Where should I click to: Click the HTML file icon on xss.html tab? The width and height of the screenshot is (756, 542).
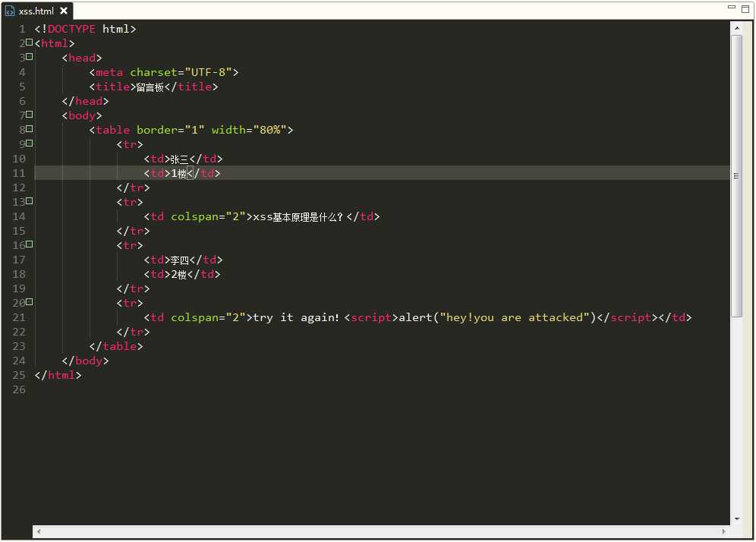[10, 11]
